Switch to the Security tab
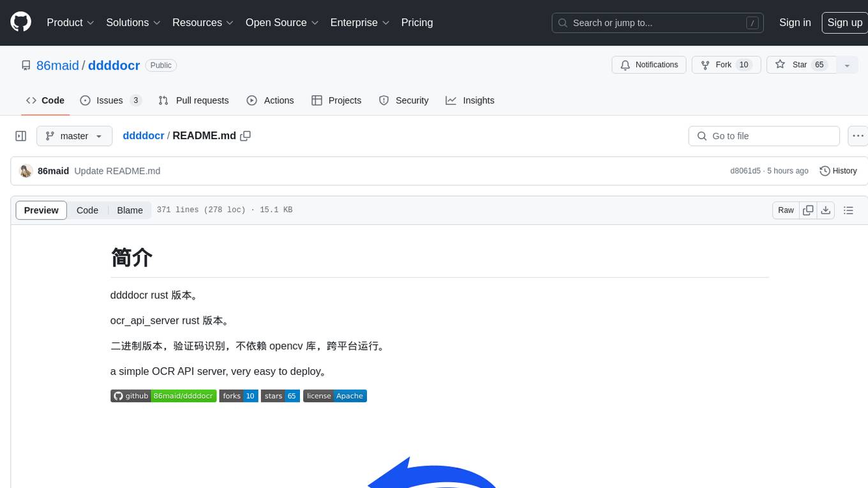Image resolution: width=868 pixels, height=488 pixels. click(x=403, y=100)
